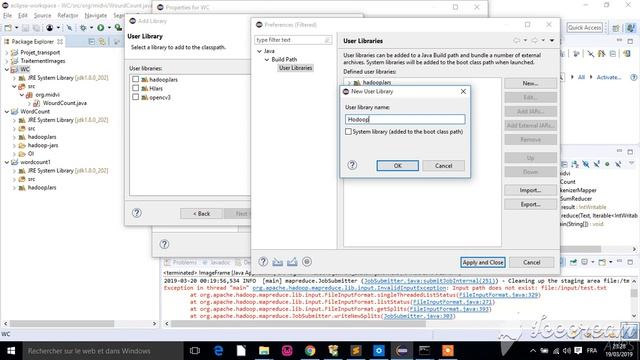Image resolution: width=640 pixels, height=360 pixels.
Task: Click the New... button in User Libraries
Action: (530, 83)
